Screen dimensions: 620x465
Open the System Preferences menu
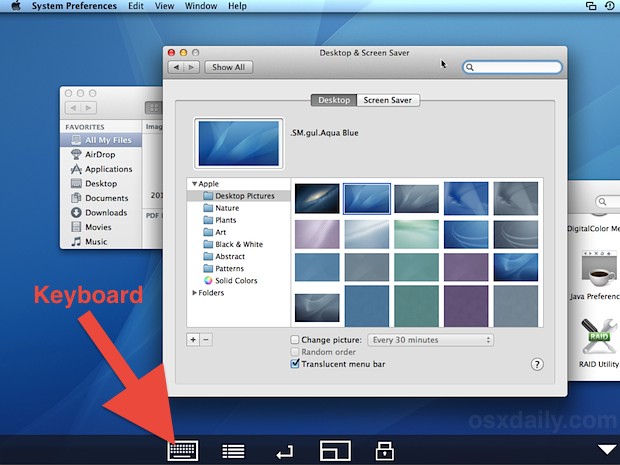[74, 6]
